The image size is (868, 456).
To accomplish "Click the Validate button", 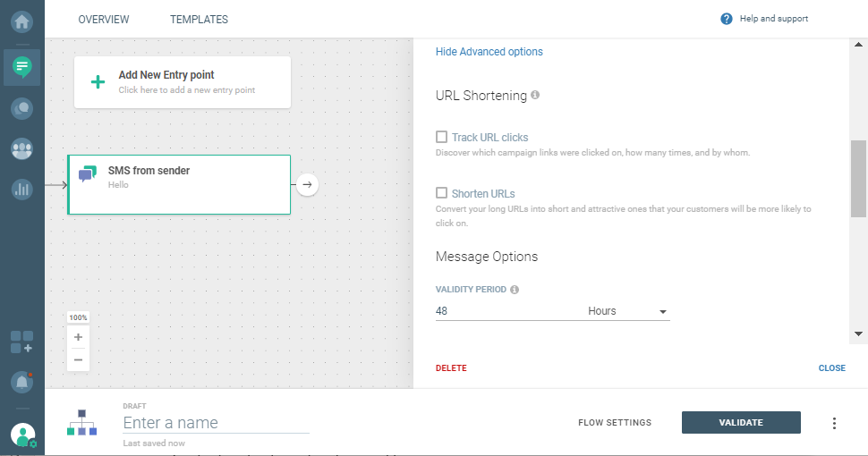I will [x=741, y=423].
